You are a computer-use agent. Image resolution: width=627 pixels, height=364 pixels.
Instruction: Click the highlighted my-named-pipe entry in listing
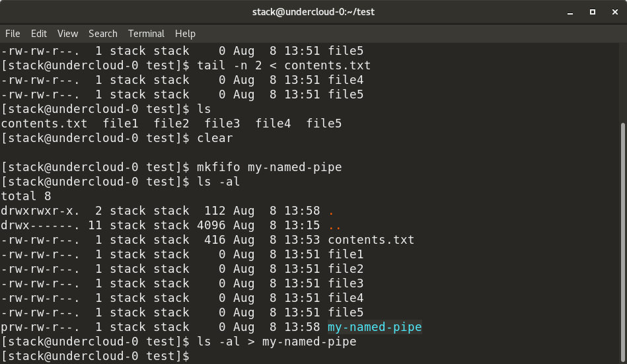[x=375, y=327]
